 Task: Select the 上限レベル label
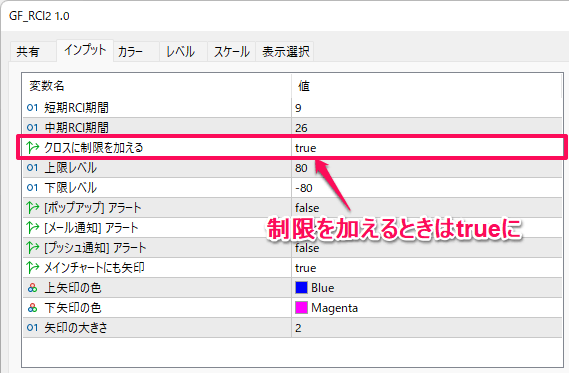(x=70, y=168)
